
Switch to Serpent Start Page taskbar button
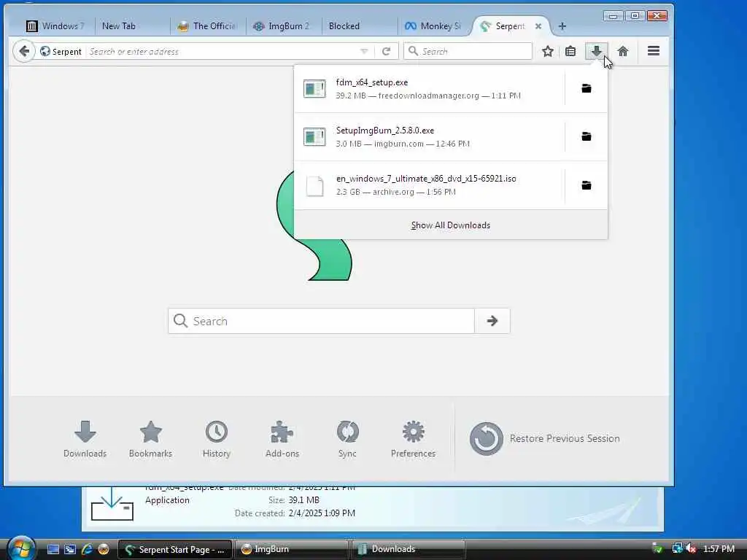[x=175, y=549]
